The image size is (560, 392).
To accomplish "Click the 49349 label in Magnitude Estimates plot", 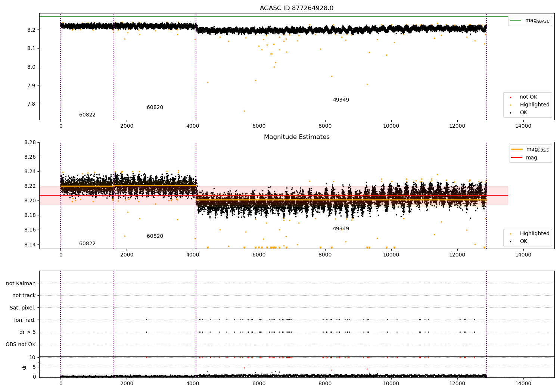I will [341, 229].
